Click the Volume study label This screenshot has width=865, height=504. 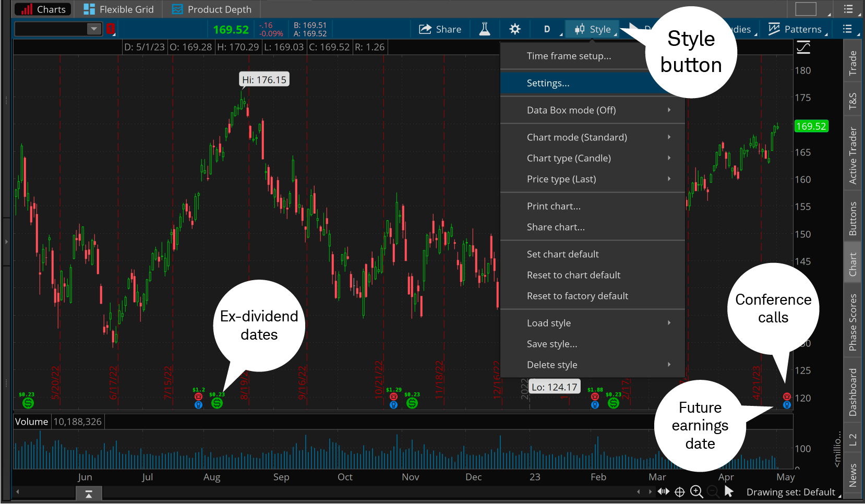(x=31, y=422)
